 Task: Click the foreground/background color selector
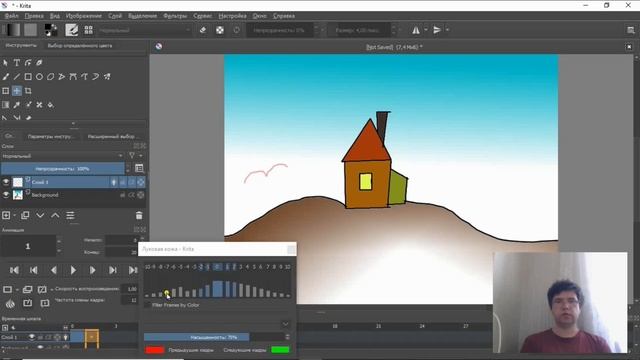click(51, 30)
